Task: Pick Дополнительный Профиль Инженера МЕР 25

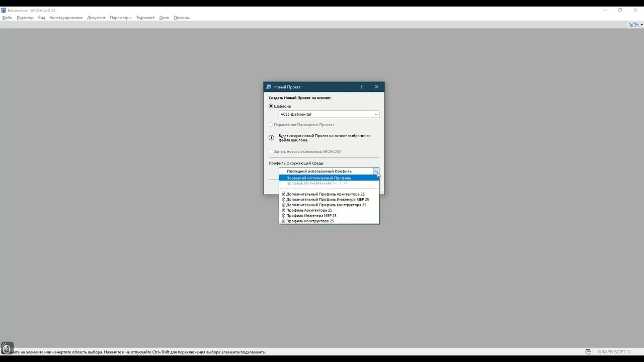Action: coord(329,200)
